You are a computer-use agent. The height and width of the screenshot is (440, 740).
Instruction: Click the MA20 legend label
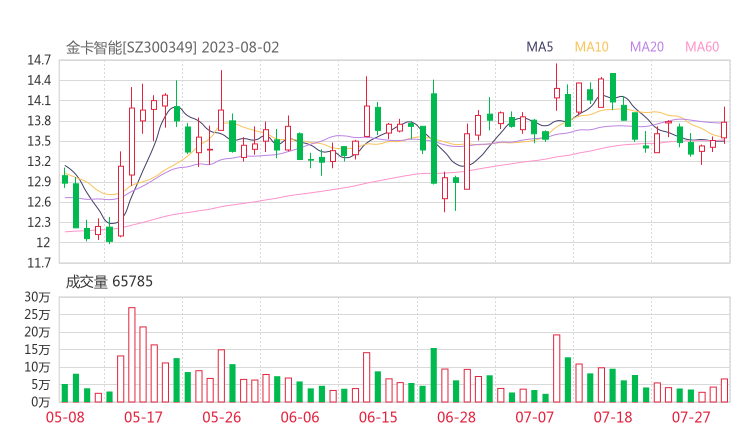(x=647, y=47)
